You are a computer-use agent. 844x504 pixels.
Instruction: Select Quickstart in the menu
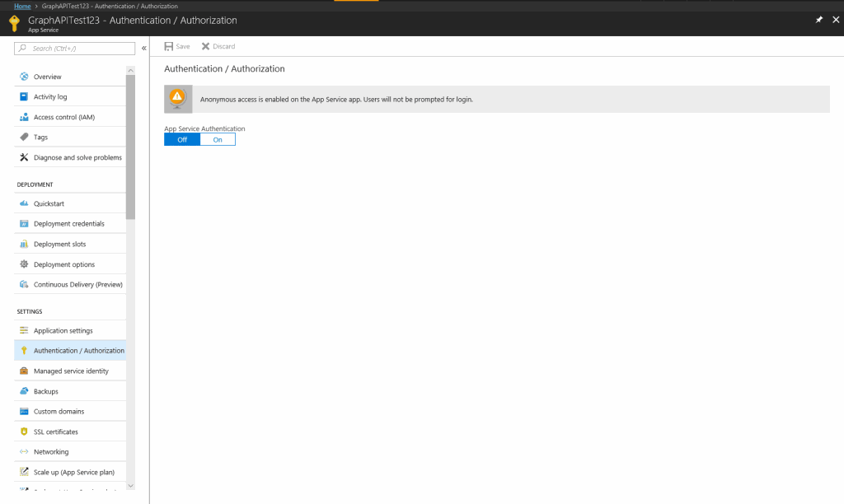tap(70, 203)
